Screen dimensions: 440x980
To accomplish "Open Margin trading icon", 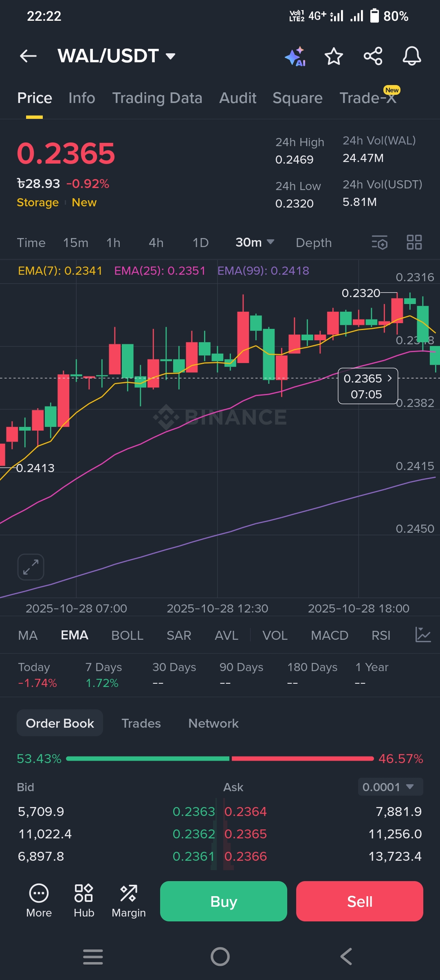I will click(x=129, y=901).
